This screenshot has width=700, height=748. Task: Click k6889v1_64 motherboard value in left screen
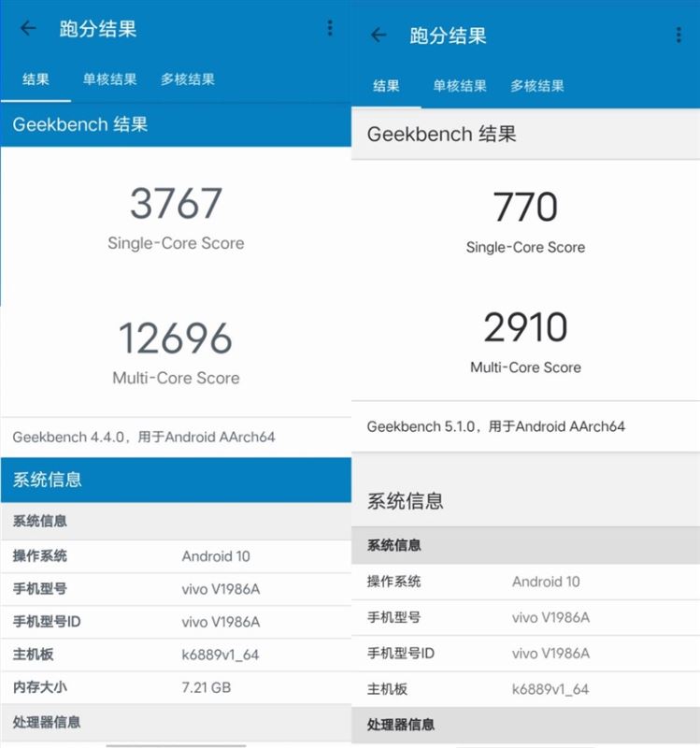tap(220, 654)
